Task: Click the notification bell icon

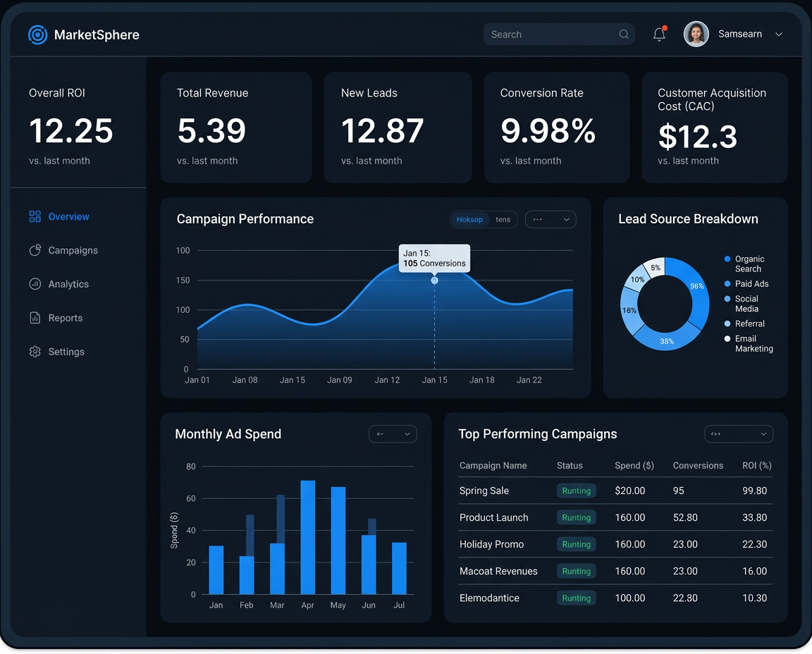Action: [x=659, y=33]
